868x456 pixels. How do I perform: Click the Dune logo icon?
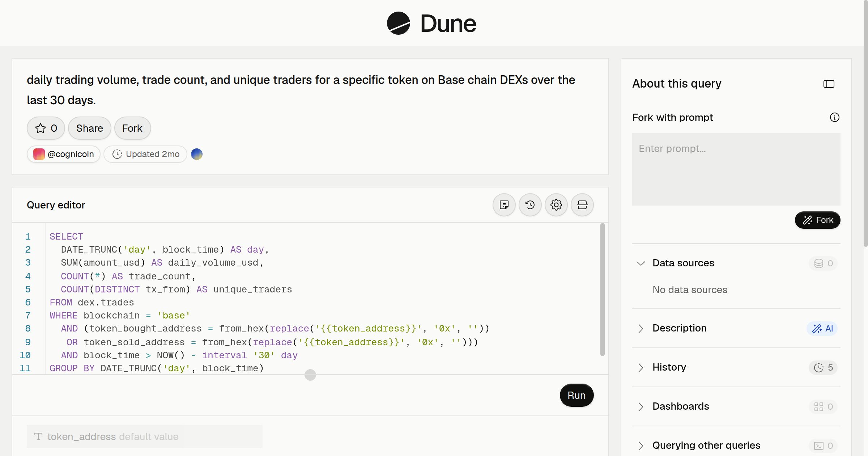point(398,23)
